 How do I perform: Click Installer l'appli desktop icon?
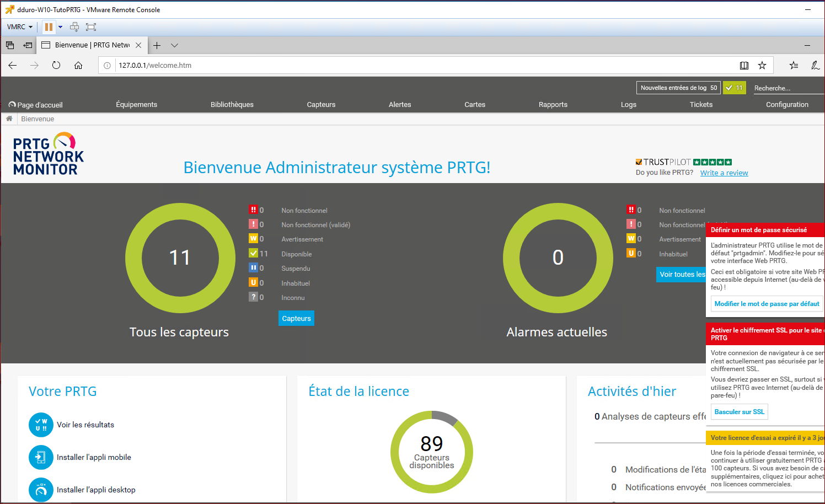[41, 490]
